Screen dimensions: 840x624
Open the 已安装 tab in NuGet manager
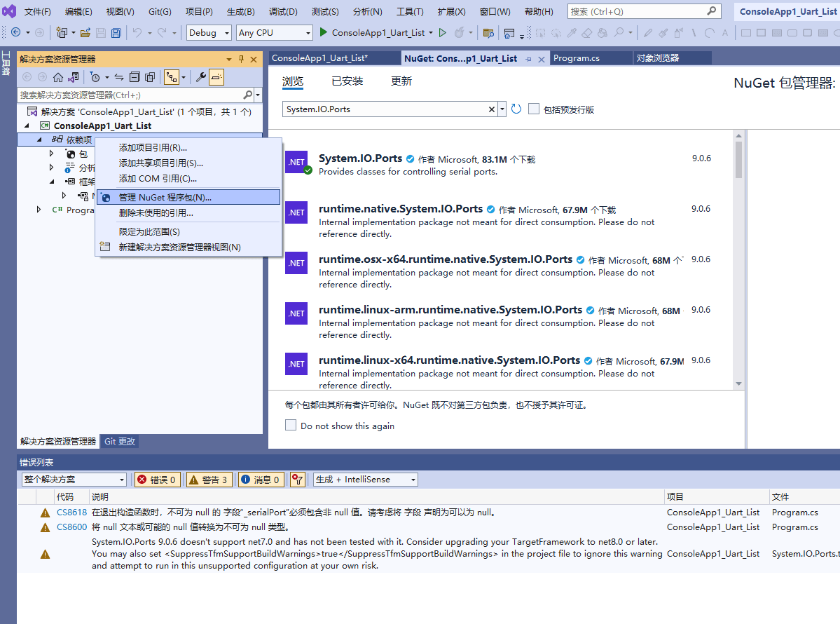click(347, 81)
